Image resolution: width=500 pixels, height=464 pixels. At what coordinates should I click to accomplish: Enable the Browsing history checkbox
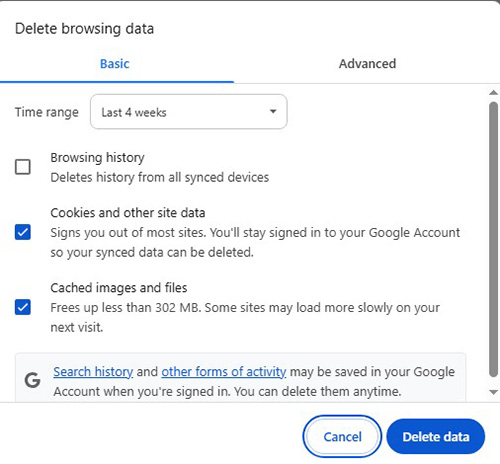(23, 167)
